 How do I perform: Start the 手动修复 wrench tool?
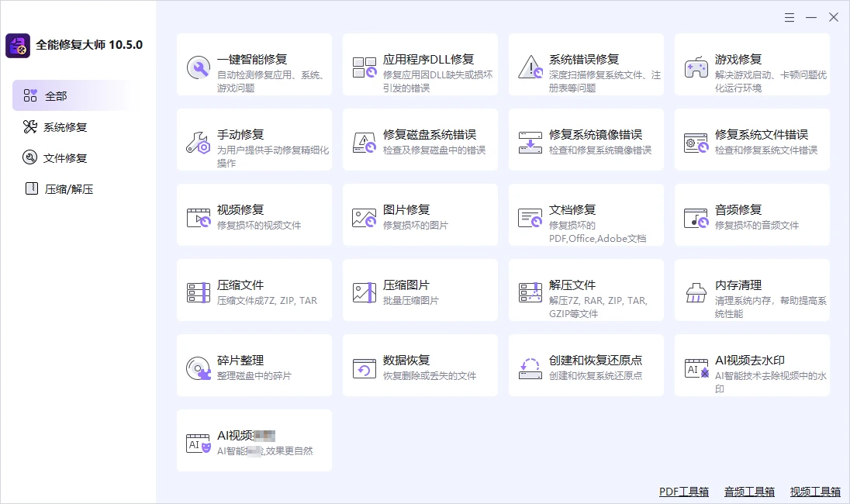254,140
